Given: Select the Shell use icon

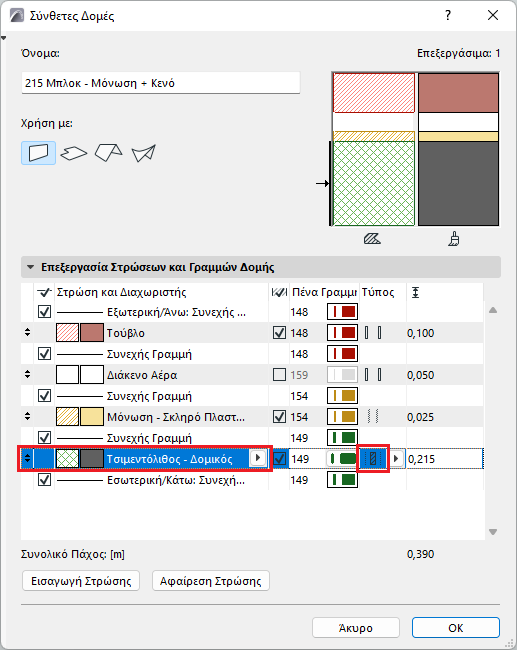Looking at the screenshot, I should click(x=143, y=153).
